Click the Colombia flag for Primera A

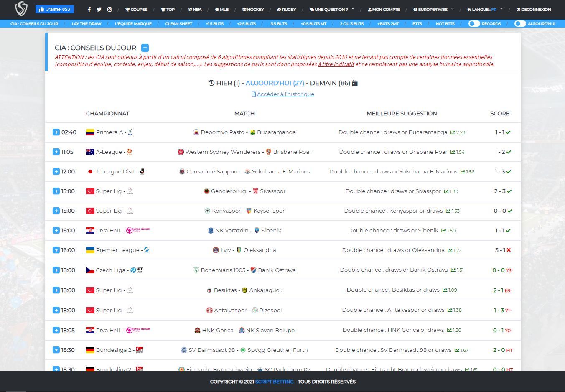(90, 132)
